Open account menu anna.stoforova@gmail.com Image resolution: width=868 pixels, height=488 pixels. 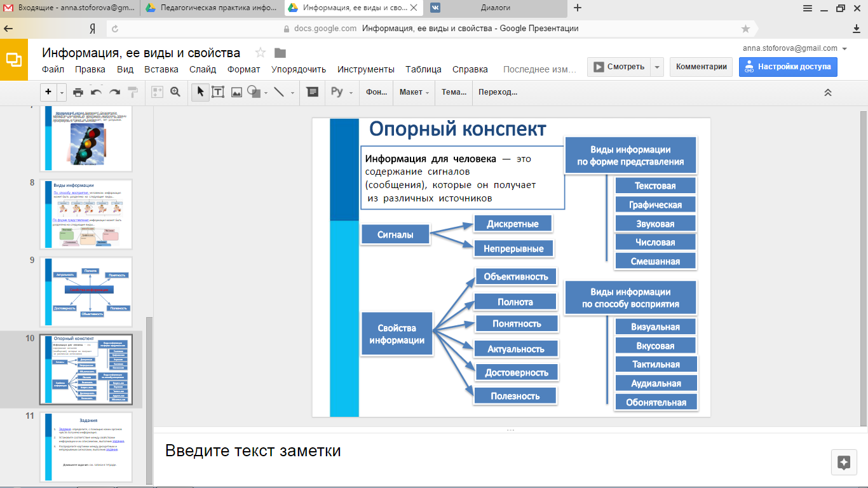[794, 48]
